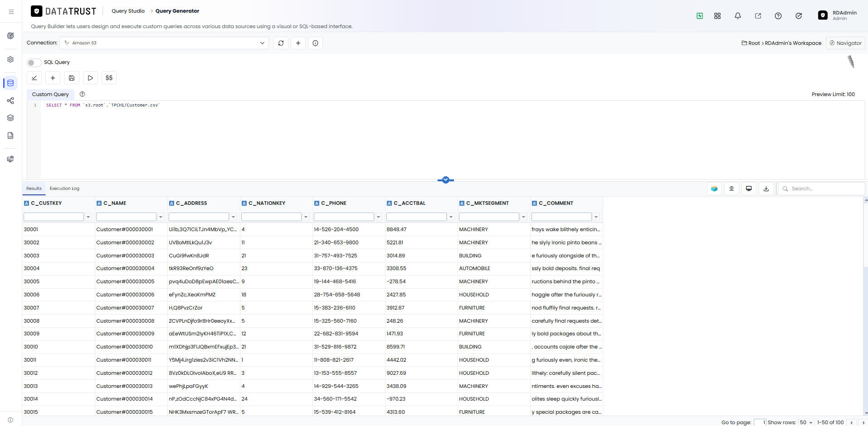Toggle the SQL Query switch
This screenshot has height=426, width=868.
(34, 63)
